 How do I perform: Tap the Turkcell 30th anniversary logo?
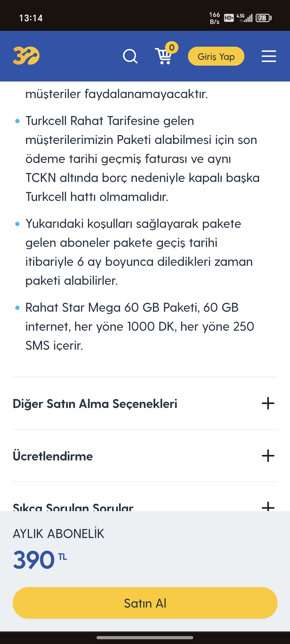pyautogui.click(x=26, y=56)
